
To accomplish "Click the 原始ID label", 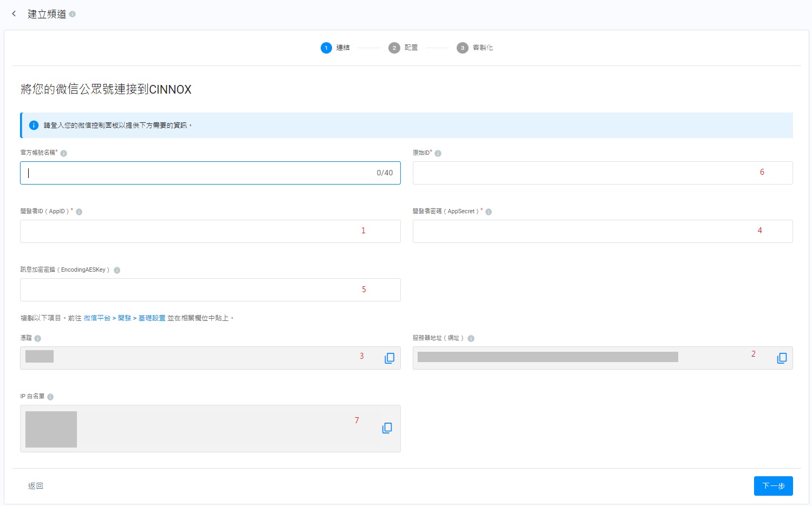I will click(421, 153).
